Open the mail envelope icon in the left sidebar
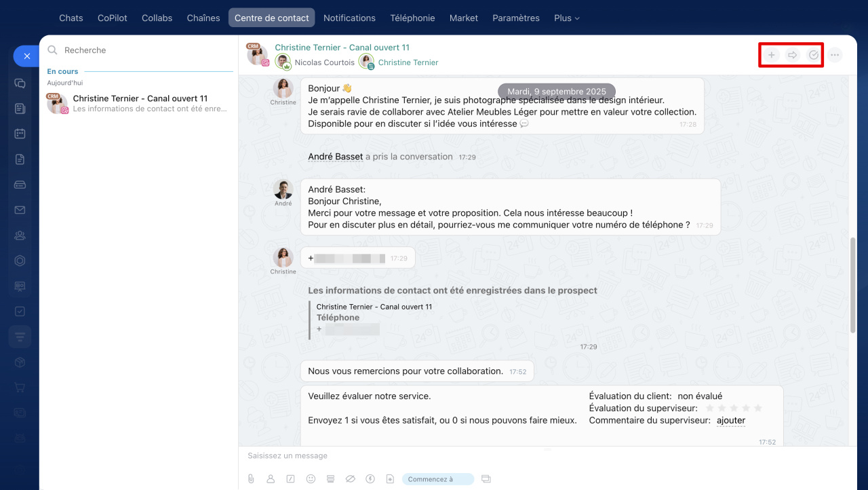 click(20, 210)
